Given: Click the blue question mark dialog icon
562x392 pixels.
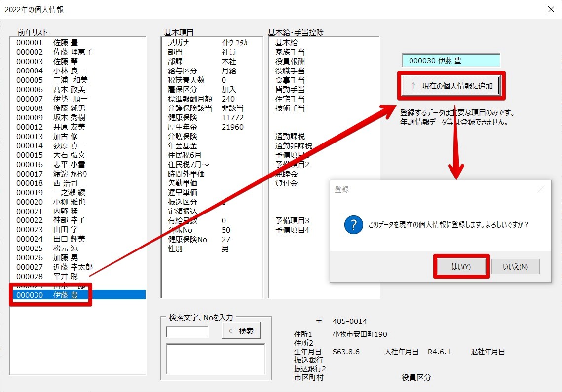Looking at the screenshot, I should (354, 225).
